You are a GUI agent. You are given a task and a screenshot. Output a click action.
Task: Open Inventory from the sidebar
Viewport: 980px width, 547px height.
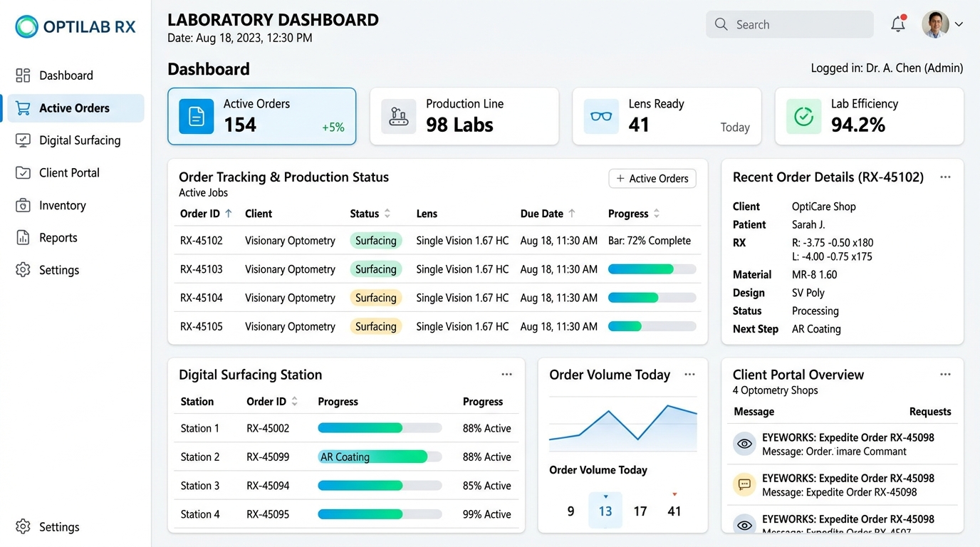(x=75, y=205)
